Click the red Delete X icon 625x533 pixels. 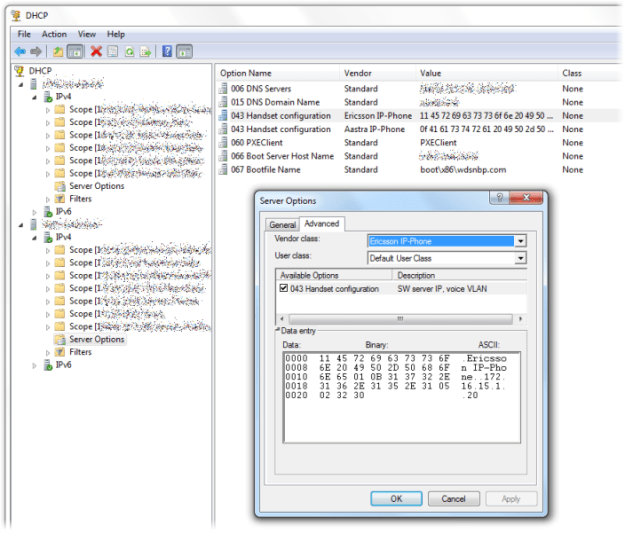[x=96, y=51]
